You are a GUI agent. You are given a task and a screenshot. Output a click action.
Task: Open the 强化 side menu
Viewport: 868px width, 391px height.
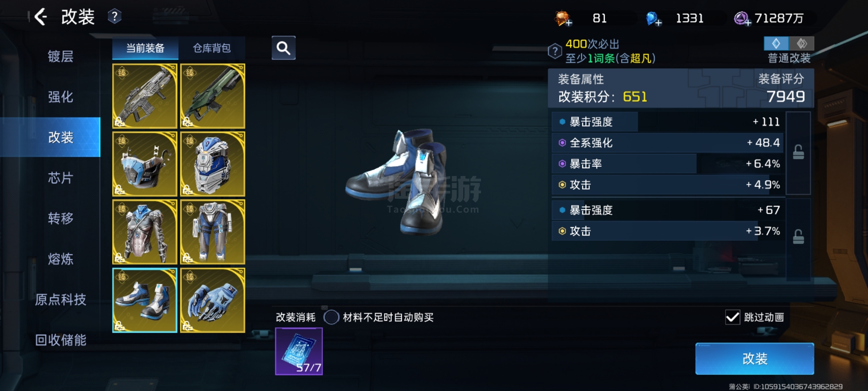pyautogui.click(x=60, y=97)
